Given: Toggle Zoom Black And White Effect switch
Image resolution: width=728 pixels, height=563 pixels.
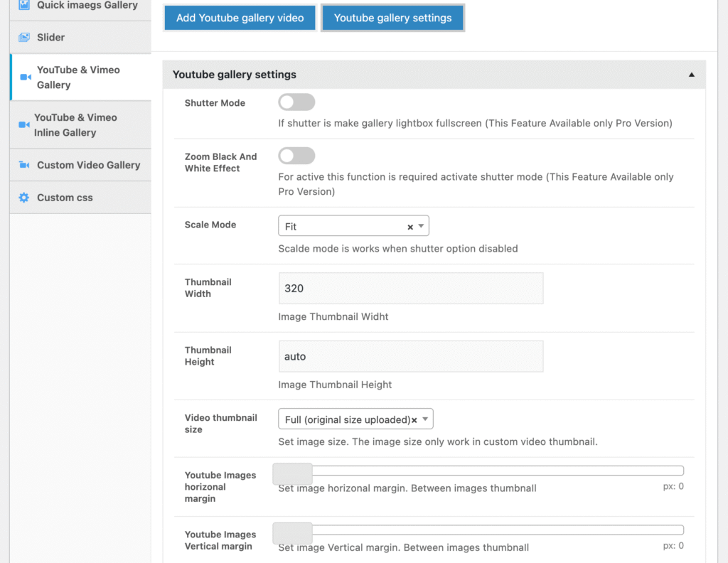Looking at the screenshot, I should (x=296, y=156).
